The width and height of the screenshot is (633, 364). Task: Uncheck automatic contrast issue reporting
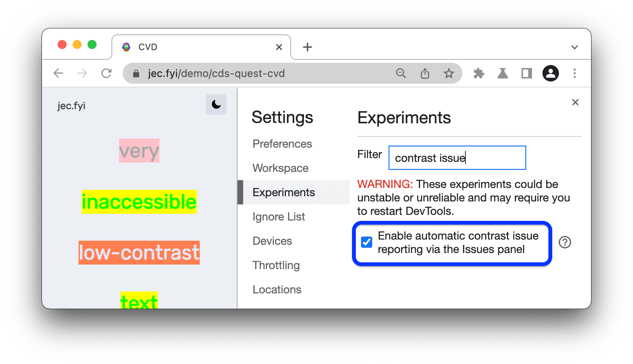pyautogui.click(x=366, y=243)
